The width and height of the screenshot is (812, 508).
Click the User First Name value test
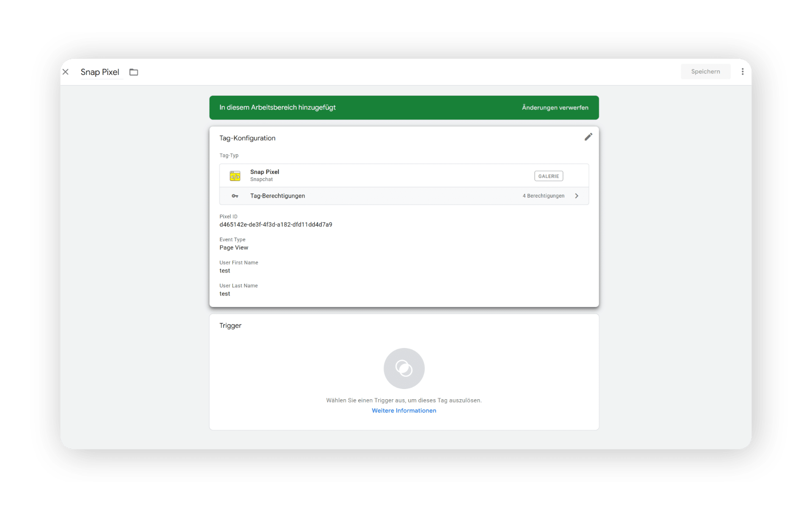click(225, 271)
